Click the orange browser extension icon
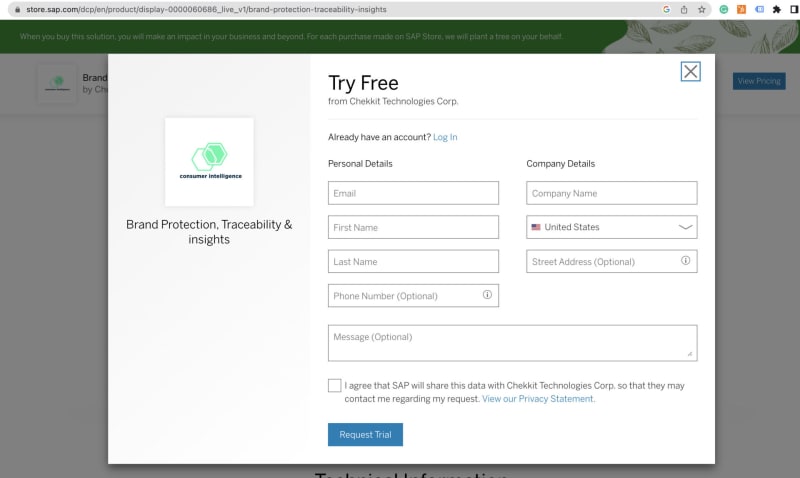 tap(741, 9)
